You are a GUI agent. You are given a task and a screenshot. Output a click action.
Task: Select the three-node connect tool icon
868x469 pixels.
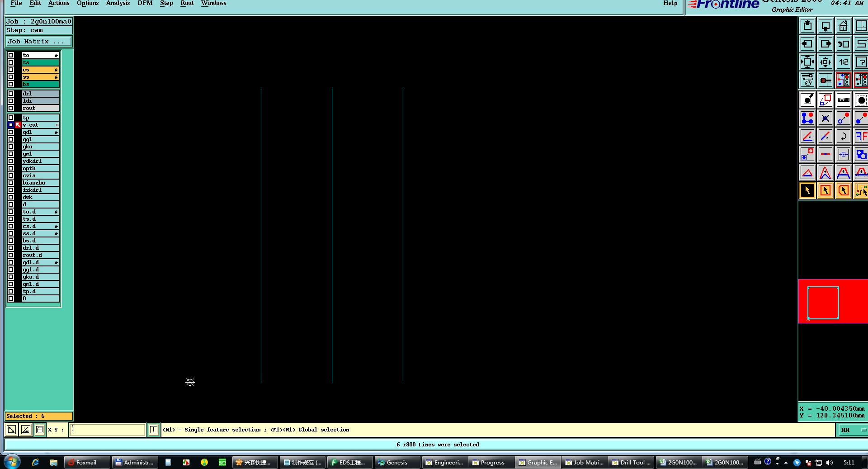807,118
